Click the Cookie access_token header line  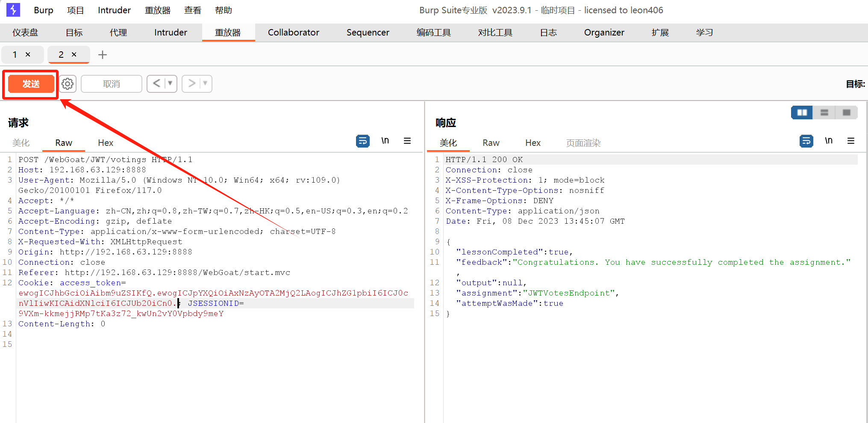[x=72, y=283]
